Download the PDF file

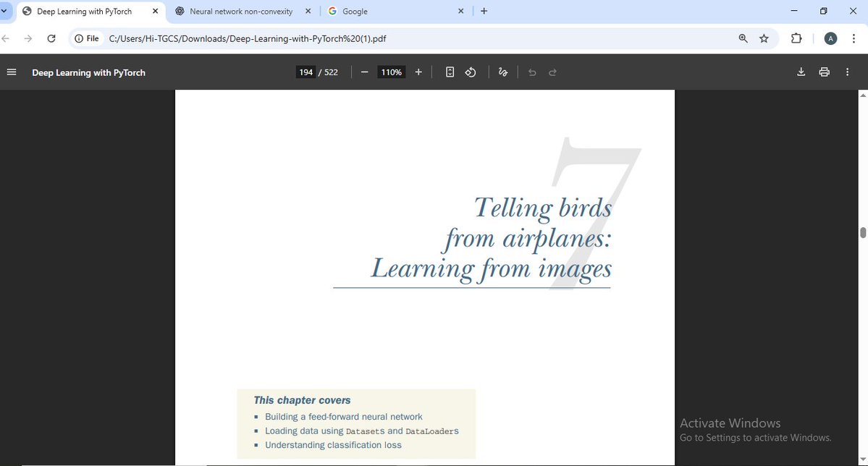pyautogui.click(x=801, y=72)
